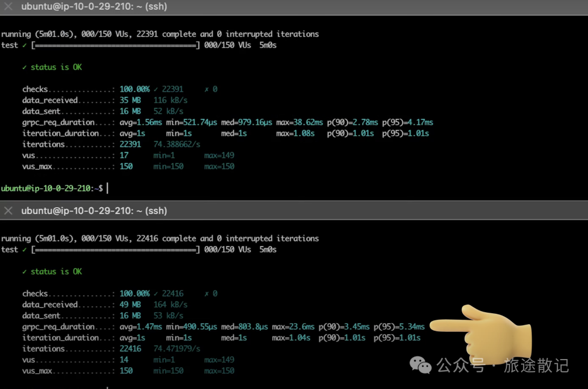Click lower max=23.6ms value
Screen dimensions: 588x389
[293, 327]
